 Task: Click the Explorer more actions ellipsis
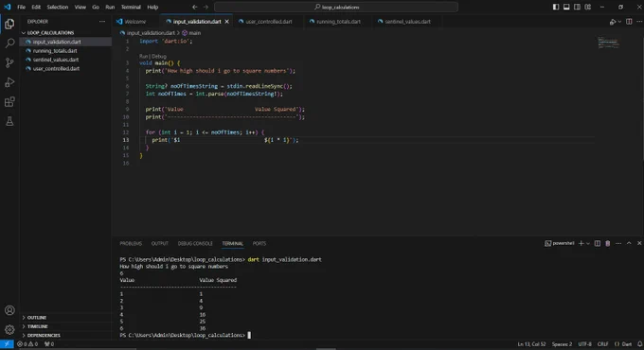[102, 22]
